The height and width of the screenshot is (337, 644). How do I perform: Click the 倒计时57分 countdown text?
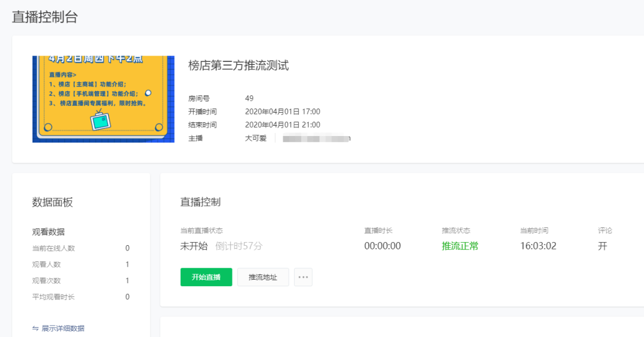239,246
